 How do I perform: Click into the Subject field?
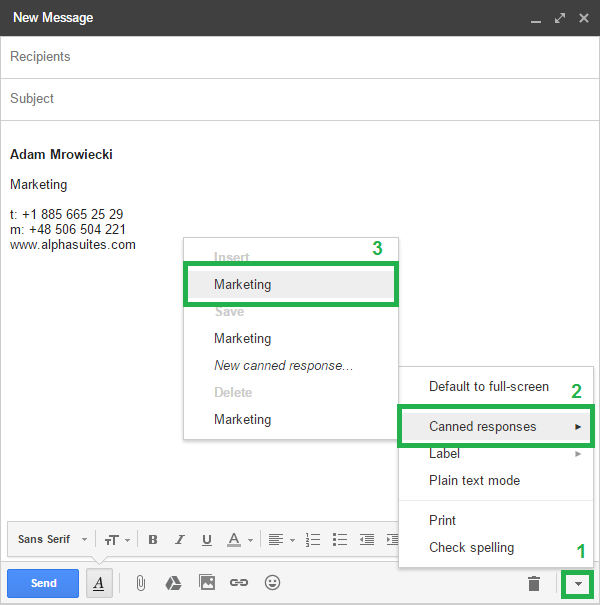click(x=300, y=99)
